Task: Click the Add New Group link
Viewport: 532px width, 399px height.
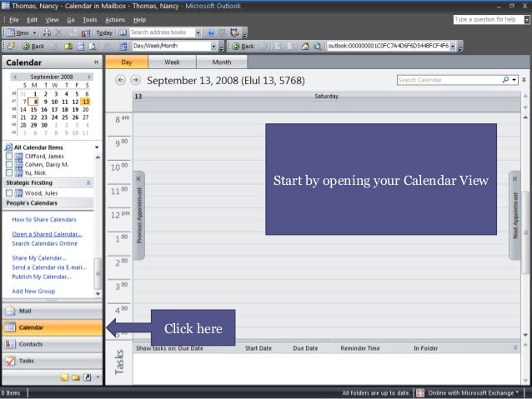Action: point(33,292)
